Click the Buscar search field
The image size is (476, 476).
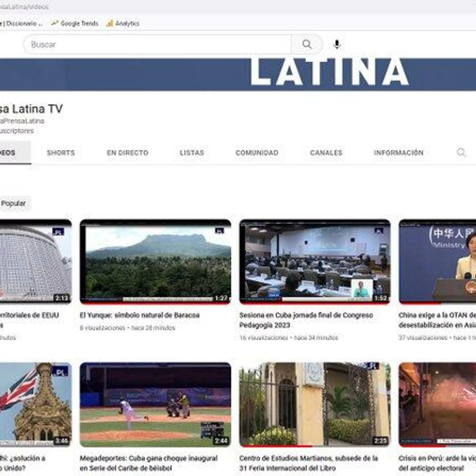coord(157,45)
